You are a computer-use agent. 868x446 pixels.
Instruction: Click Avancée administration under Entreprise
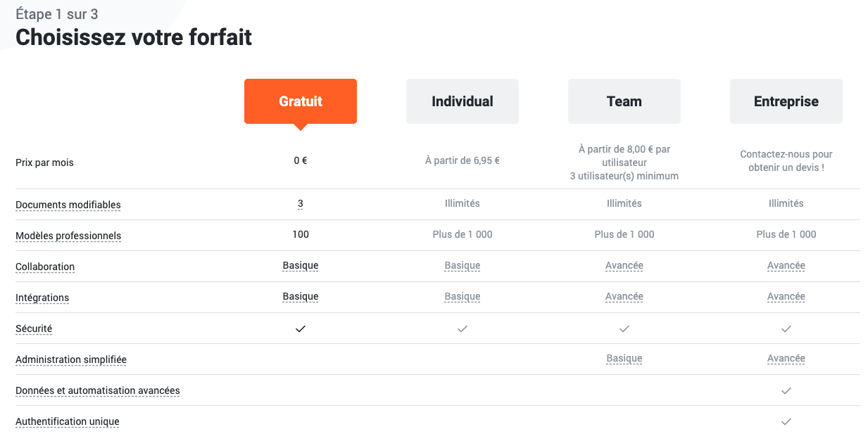786,359
